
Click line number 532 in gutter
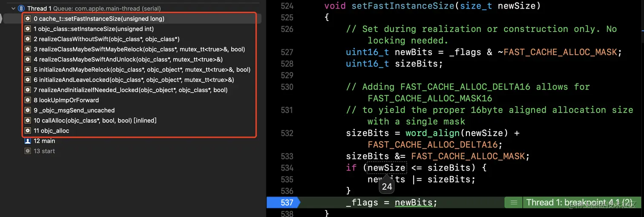pyautogui.click(x=287, y=133)
